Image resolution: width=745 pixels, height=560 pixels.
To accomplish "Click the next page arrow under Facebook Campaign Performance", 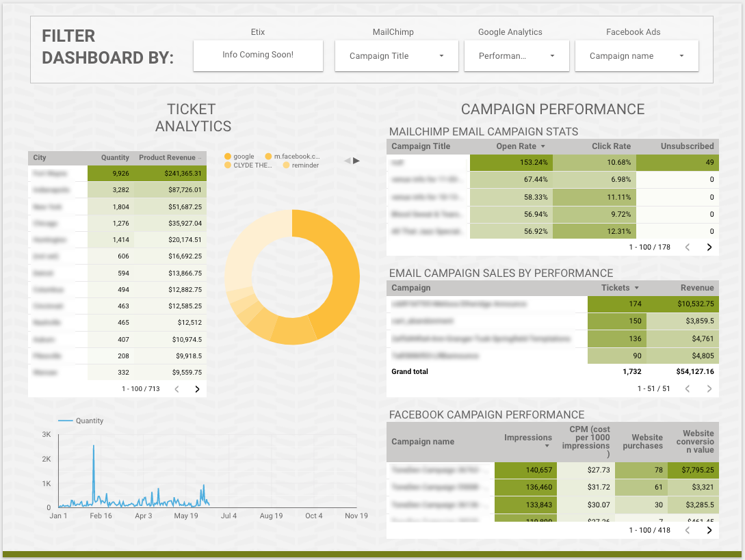I will point(709,530).
